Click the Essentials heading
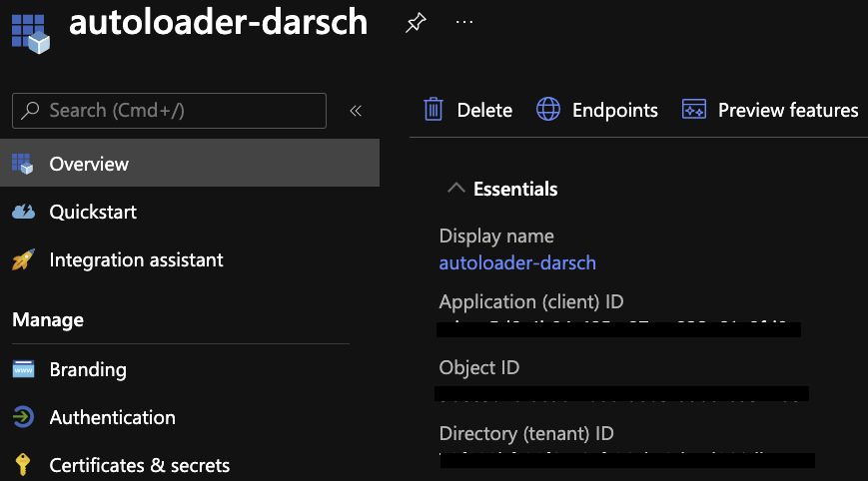Viewport: 868px width, 481px height. pyautogui.click(x=515, y=189)
